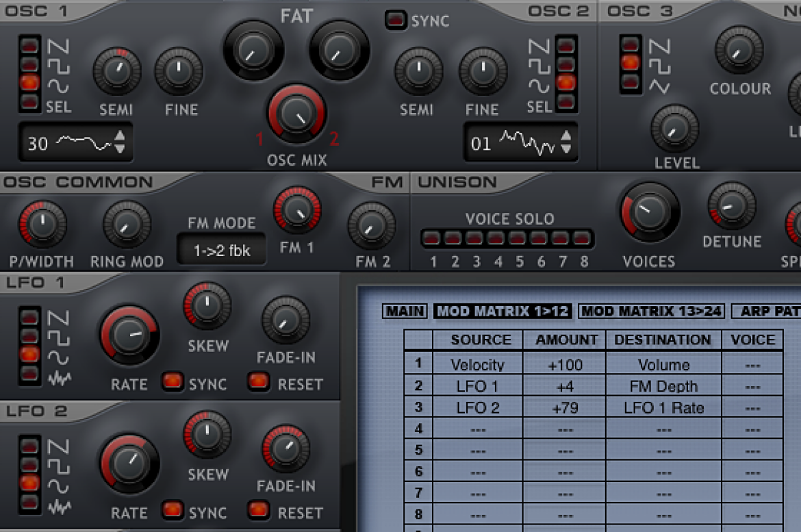
Task: Open destination selector showing FM Depth
Action: click(663, 386)
